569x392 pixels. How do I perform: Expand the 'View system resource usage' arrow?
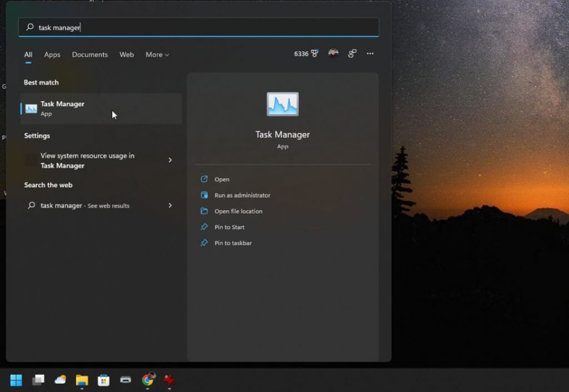[170, 160]
